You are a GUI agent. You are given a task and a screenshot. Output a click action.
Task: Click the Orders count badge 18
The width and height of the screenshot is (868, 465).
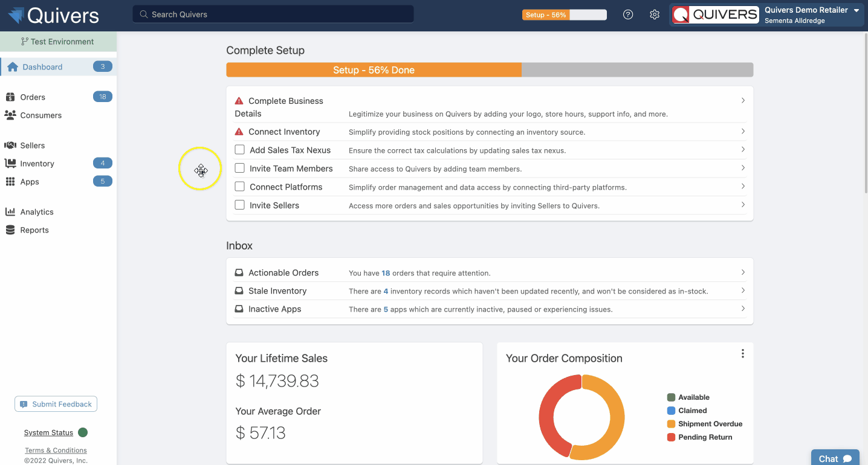coord(103,97)
